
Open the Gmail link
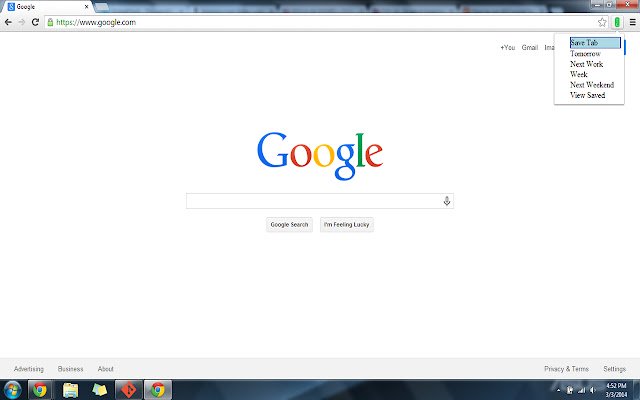click(530, 47)
